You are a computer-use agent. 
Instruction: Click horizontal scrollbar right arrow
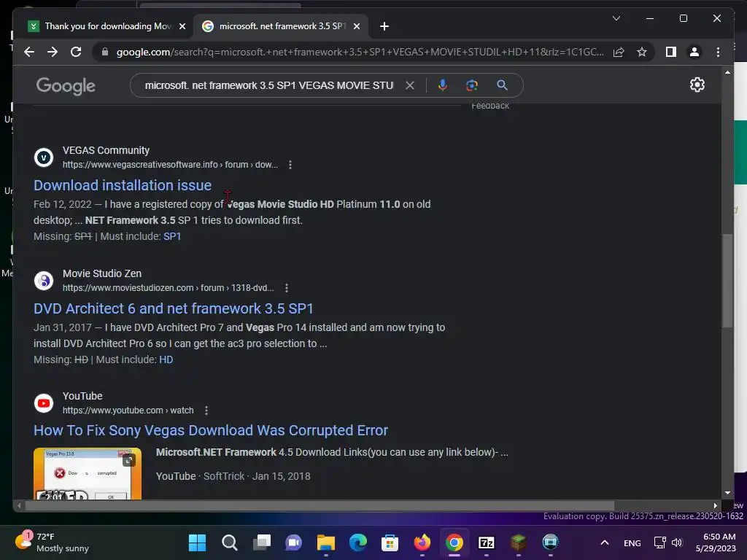[715, 506]
